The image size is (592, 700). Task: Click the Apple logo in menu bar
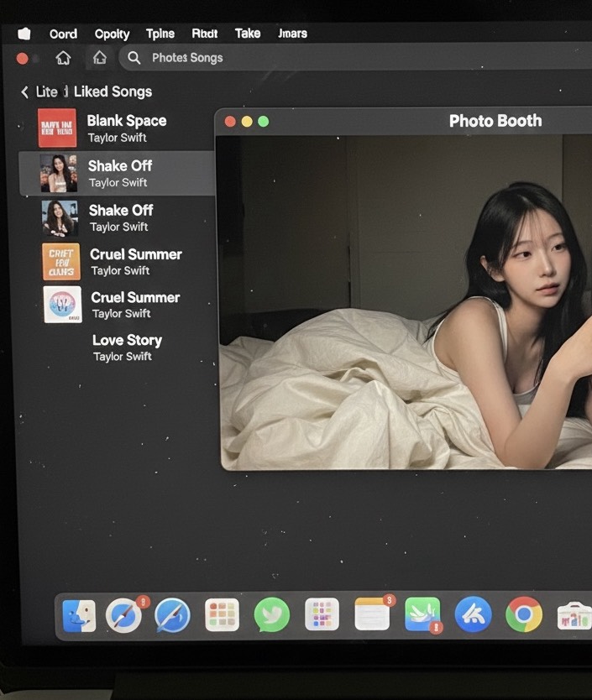pyautogui.click(x=24, y=34)
